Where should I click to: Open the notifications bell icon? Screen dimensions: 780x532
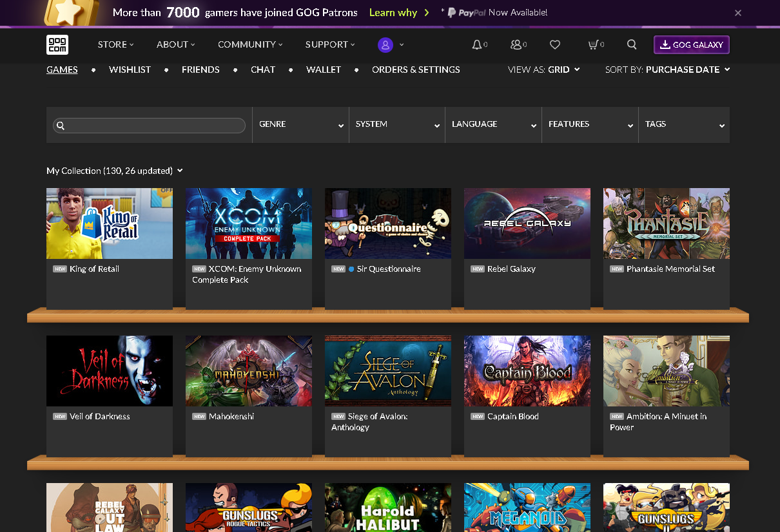(x=477, y=44)
